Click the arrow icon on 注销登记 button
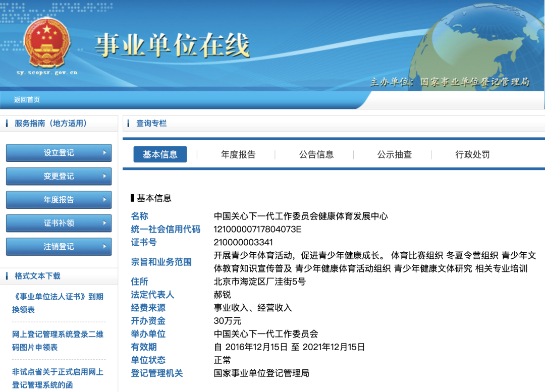The height and width of the screenshot is (392, 545). pos(104,247)
